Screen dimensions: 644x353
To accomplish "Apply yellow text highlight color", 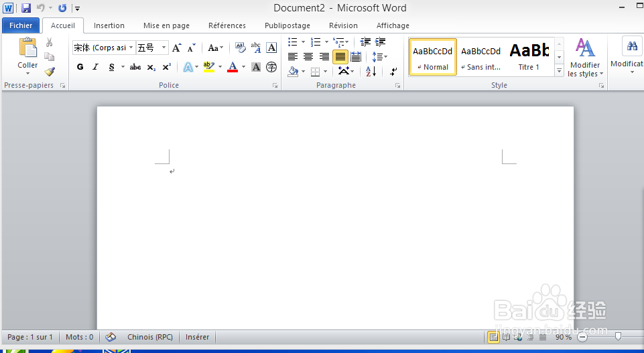I will 209,67.
